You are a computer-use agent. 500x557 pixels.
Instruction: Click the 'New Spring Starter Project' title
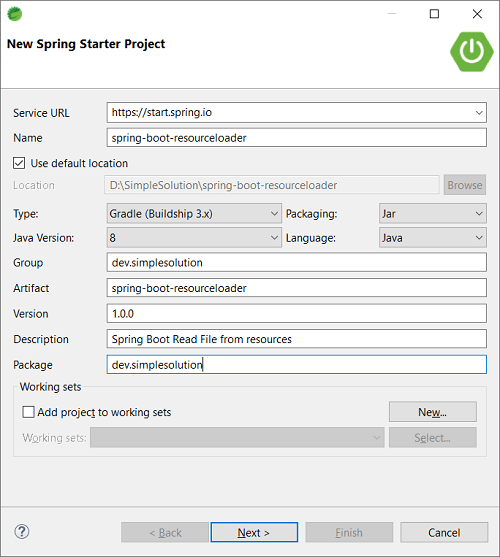click(x=86, y=44)
